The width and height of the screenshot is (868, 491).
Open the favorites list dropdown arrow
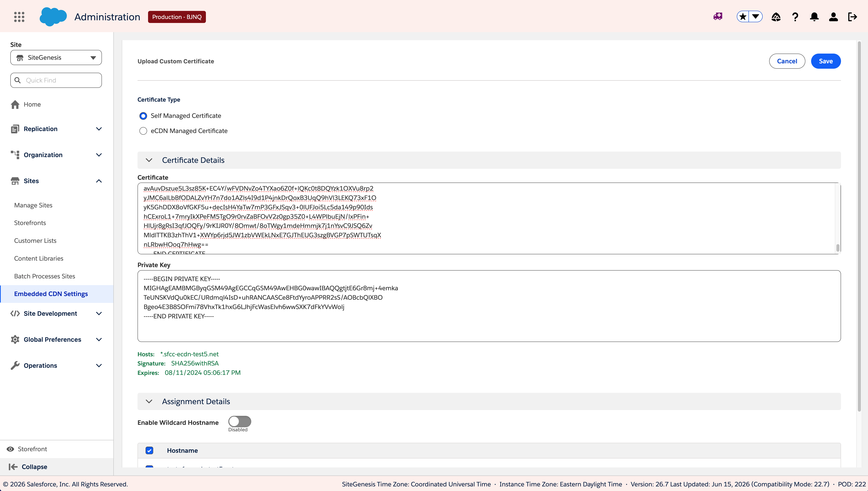(x=756, y=16)
